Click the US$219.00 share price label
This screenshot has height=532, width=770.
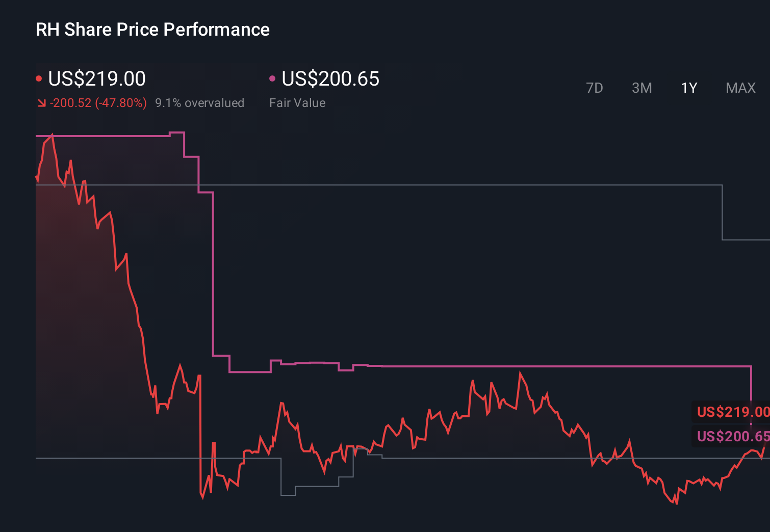coord(96,78)
